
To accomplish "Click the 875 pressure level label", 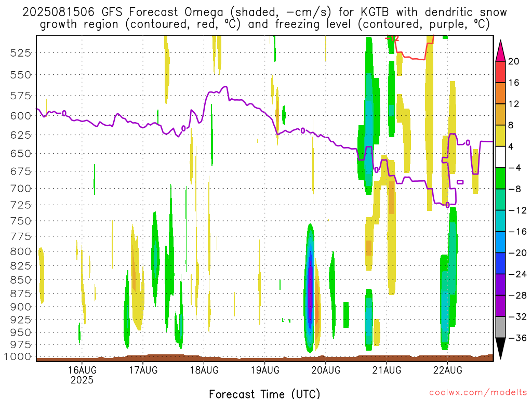I will click(x=20, y=294).
